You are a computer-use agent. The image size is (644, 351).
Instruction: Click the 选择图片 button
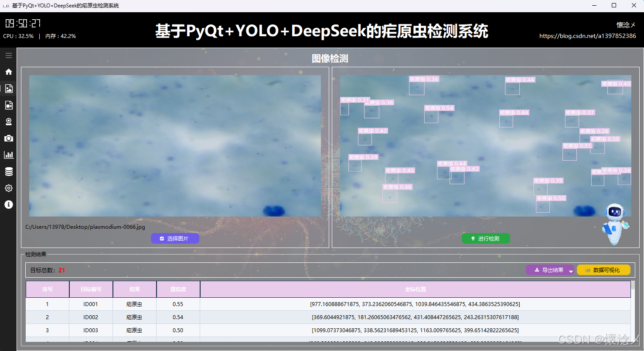click(175, 238)
